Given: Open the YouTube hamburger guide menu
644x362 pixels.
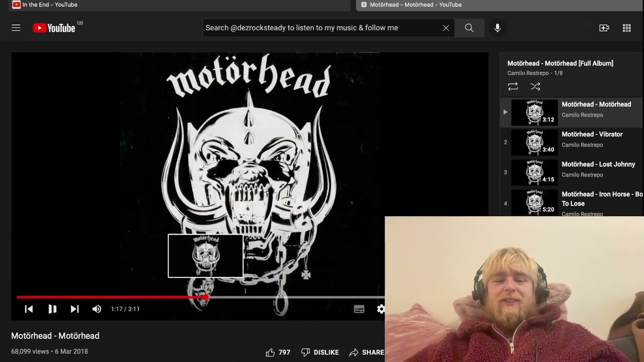Looking at the screenshot, I should coord(16,28).
